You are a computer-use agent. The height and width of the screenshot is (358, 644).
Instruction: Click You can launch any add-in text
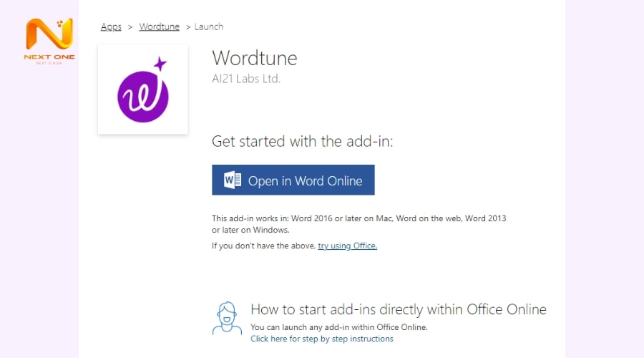[x=339, y=327]
